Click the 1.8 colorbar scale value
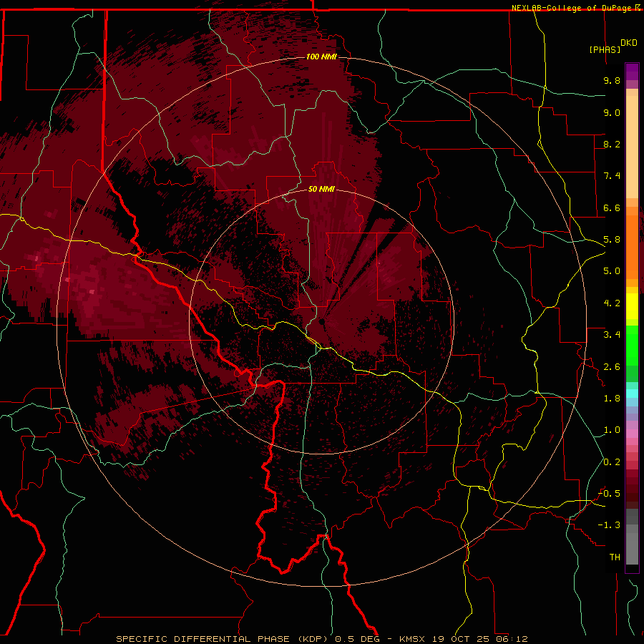644x644 pixels. click(x=612, y=399)
